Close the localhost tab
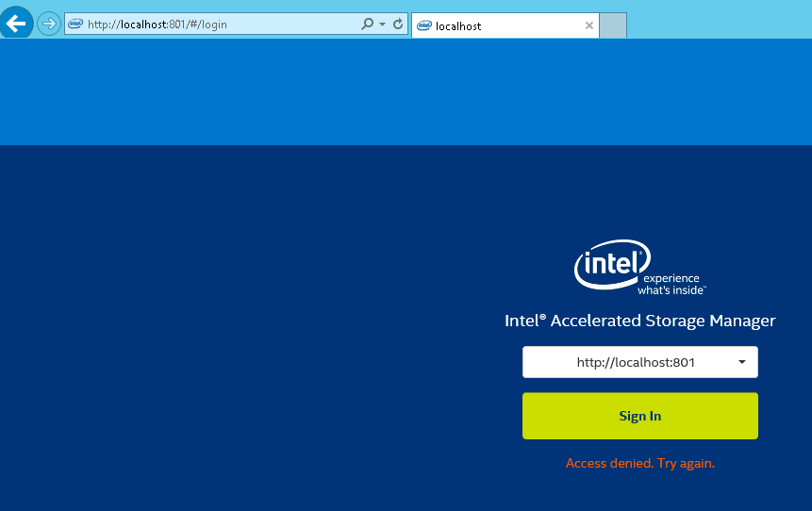Screen dimensions: 812x511 [x=589, y=25]
